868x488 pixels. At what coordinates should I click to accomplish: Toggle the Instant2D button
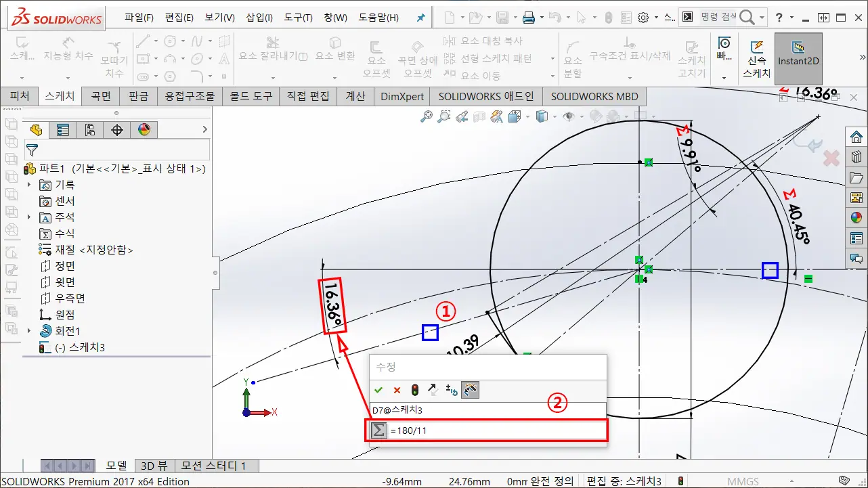pyautogui.click(x=798, y=59)
